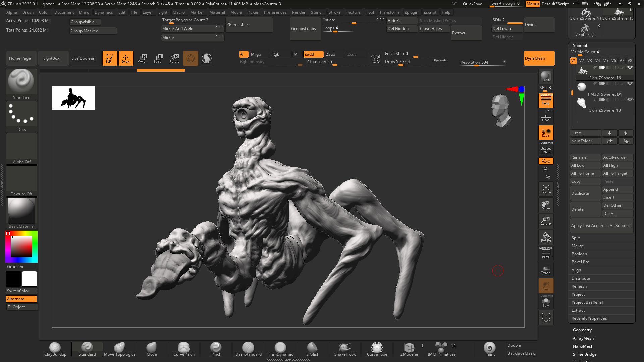Activate Scale transform mode
Viewport: 644px width, 362px height.
(x=157, y=58)
